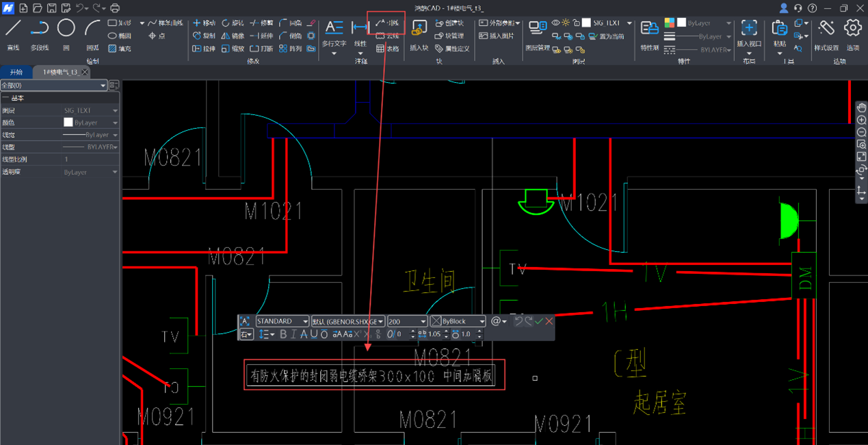Click the white color swatch in properties panel
The width and height of the screenshot is (868, 445).
(x=68, y=123)
